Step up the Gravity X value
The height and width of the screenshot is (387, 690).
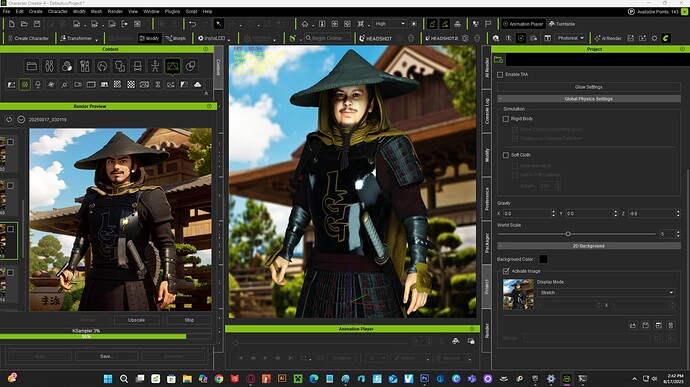[x=554, y=211]
